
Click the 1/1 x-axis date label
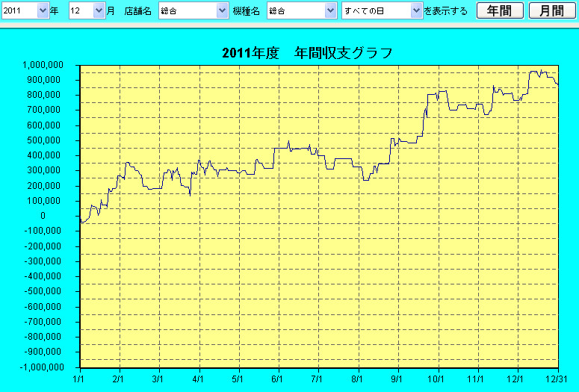pos(78,379)
